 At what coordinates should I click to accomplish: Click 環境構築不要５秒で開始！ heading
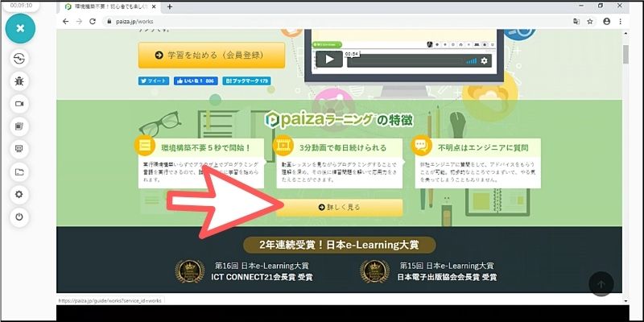point(206,147)
